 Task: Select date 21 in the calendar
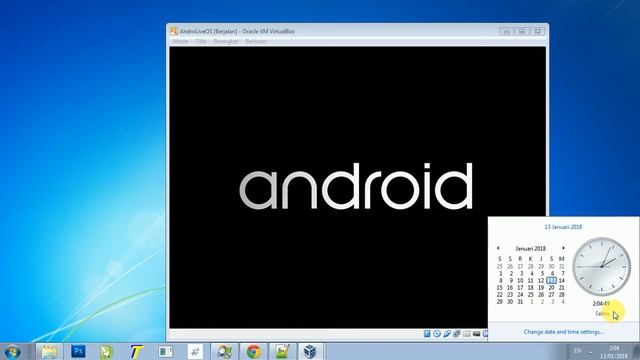562,287
